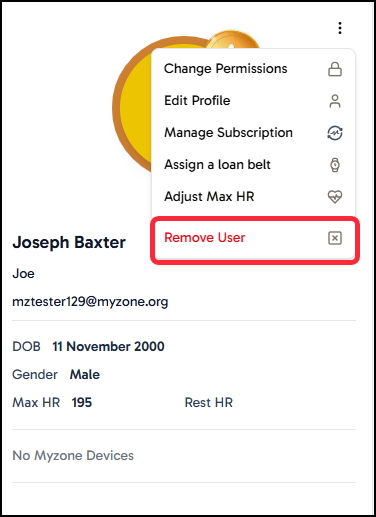Screen dimensions: 376x517
Task: Click the DOB label
Action: click(x=26, y=346)
